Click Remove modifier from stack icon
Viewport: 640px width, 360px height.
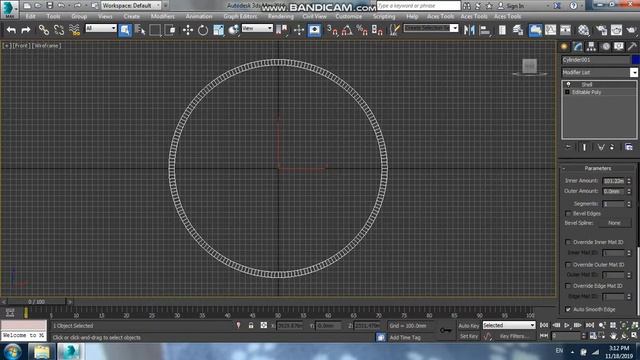pos(612,147)
